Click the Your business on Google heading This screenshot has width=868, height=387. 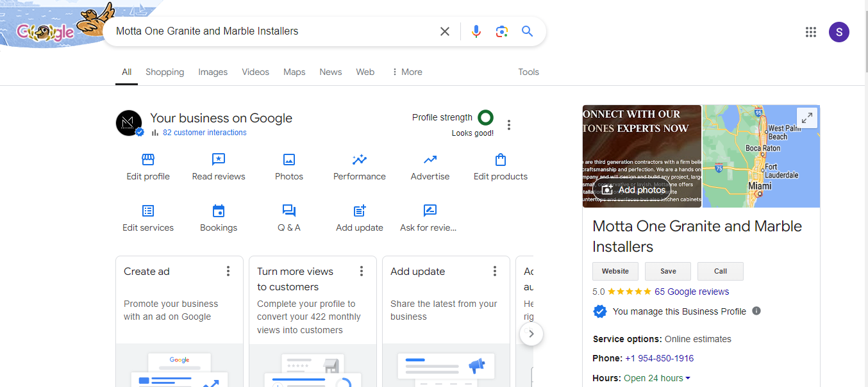(x=221, y=118)
